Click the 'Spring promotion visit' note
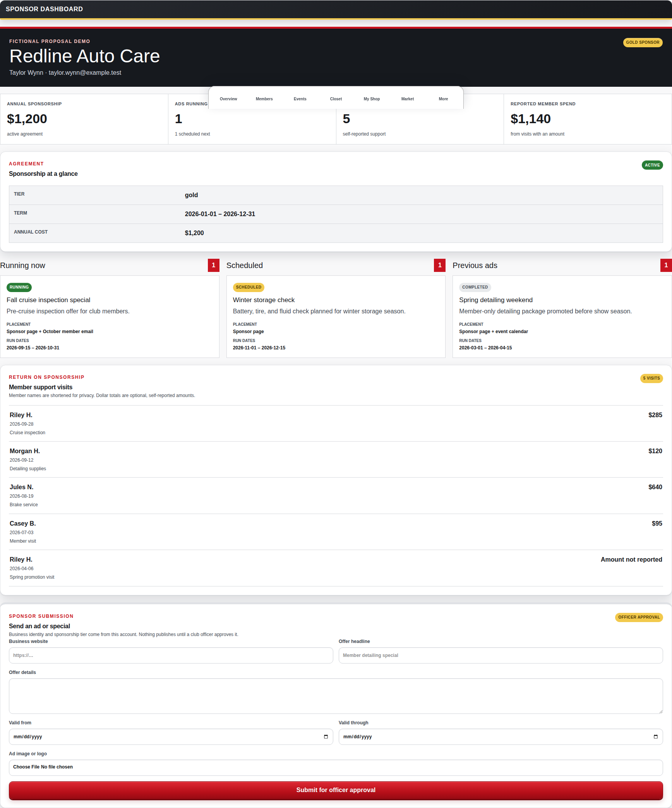 pos(32,578)
